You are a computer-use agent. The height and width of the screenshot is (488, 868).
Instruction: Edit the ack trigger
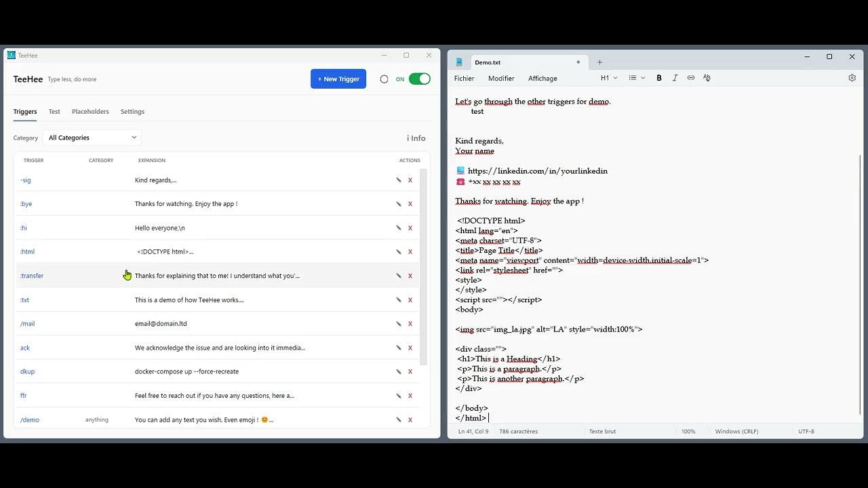coord(399,348)
